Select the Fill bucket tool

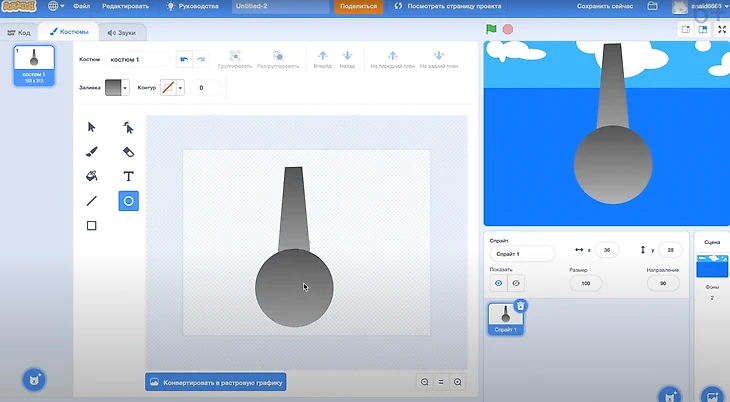click(91, 176)
